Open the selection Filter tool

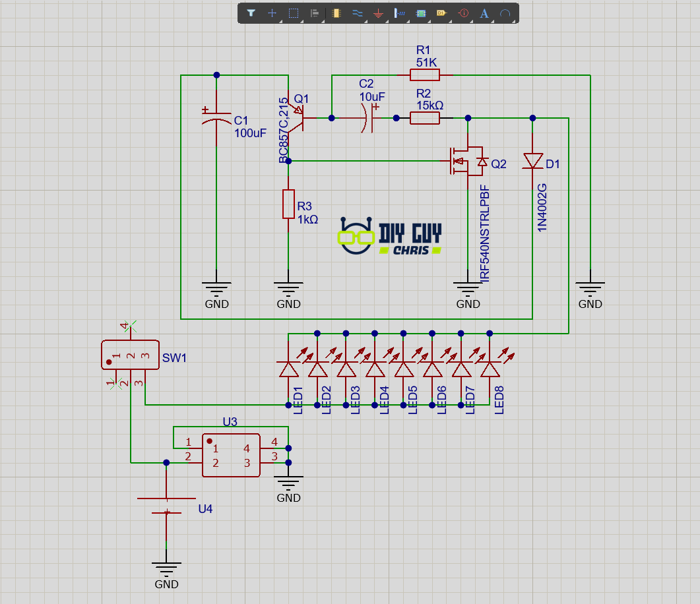[251, 13]
